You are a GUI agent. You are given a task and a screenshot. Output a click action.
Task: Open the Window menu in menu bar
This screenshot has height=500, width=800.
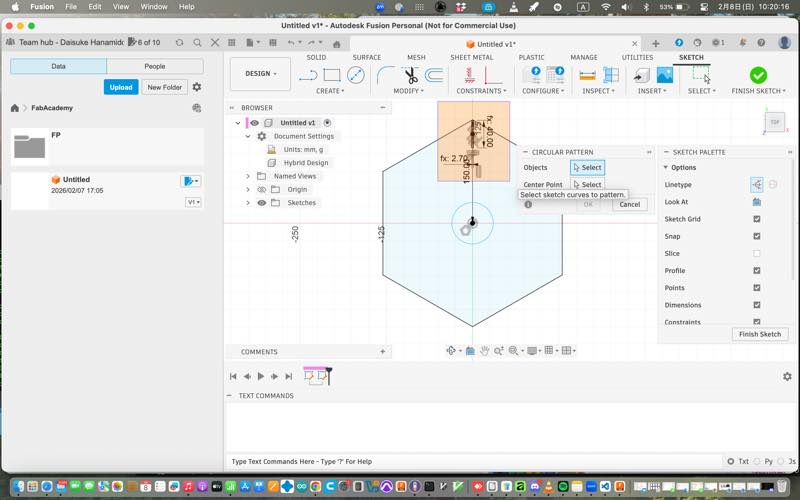point(153,7)
